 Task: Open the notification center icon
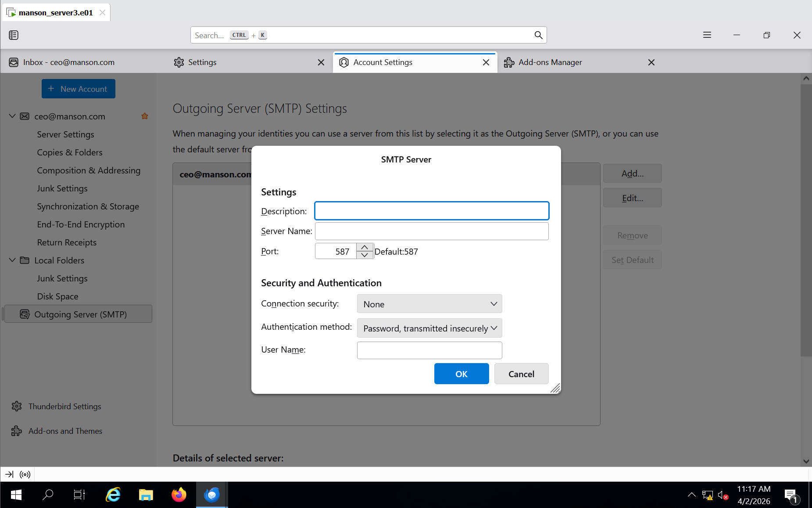[x=792, y=496]
